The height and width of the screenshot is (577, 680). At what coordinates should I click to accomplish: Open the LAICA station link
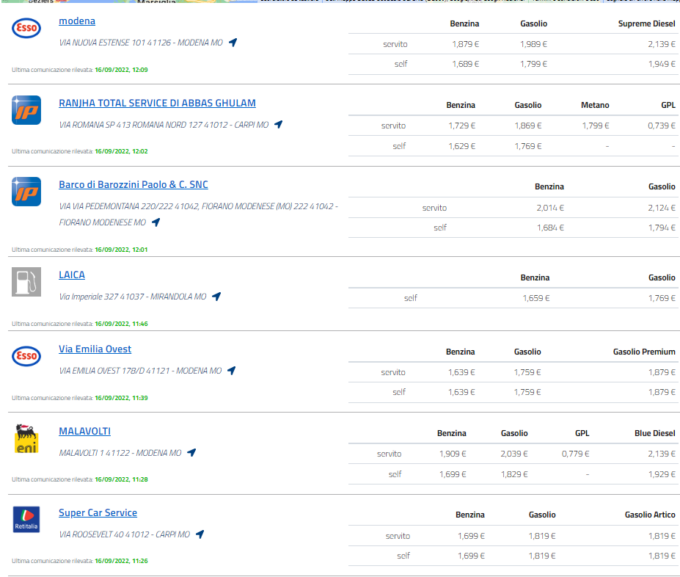click(x=72, y=275)
